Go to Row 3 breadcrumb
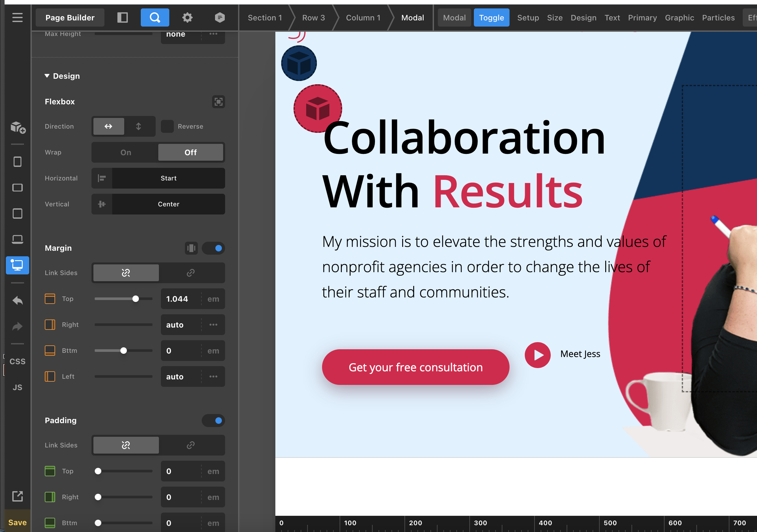The width and height of the screenshot is (757, 532). point(313,18)
